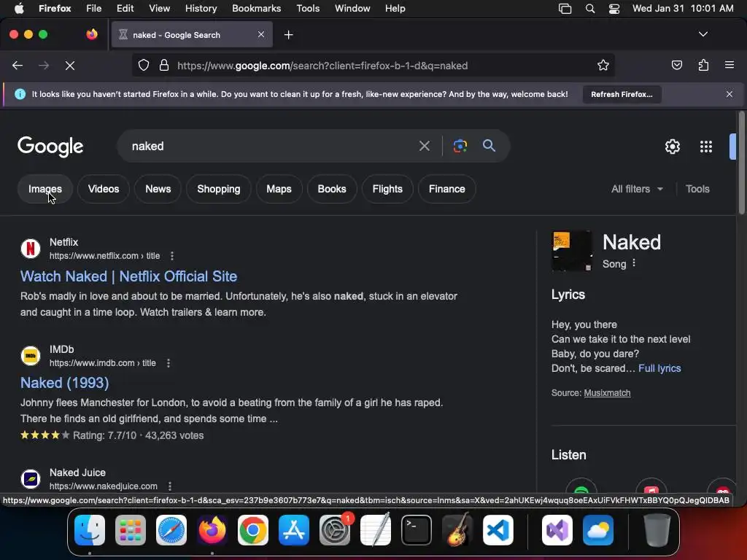
Task: Open the Edit menu
Action: pos(125,9)
